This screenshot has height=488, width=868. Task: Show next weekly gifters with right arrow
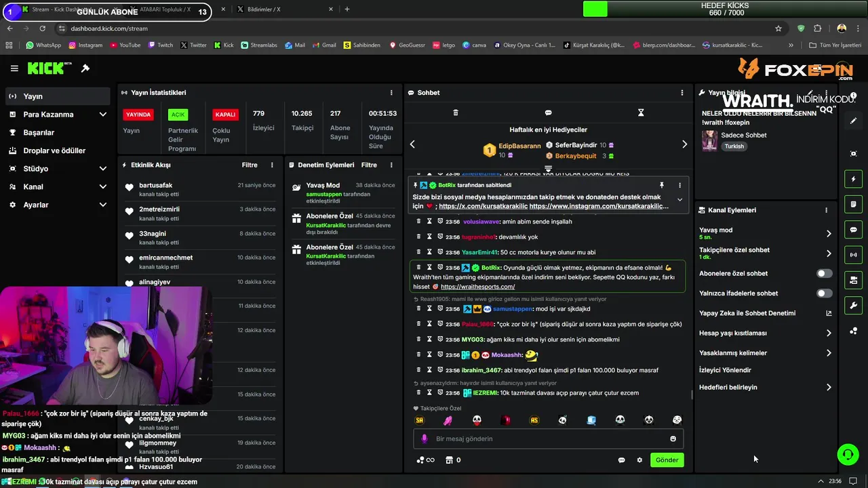pos(684,144)
